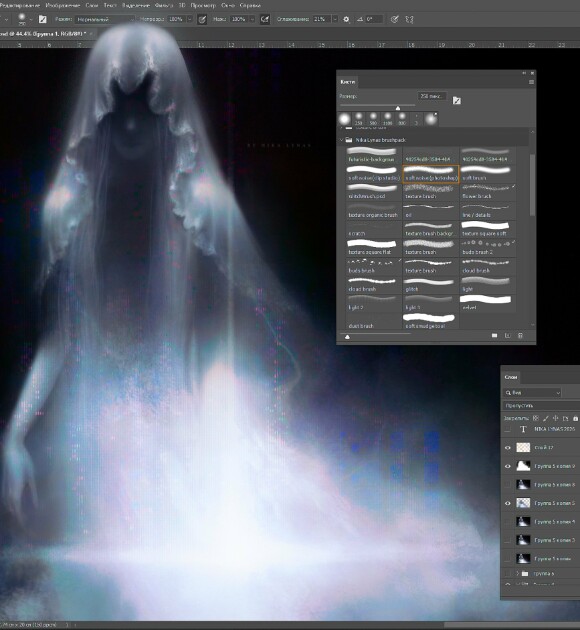Open brush preset picker dropdown arrow

(31, 19)
